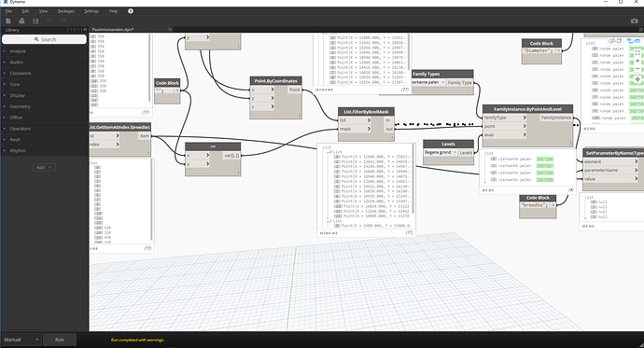Screen dimensions: 644x348
Task: Click the New file toolbar icon
Action: (x=8, y=21)
